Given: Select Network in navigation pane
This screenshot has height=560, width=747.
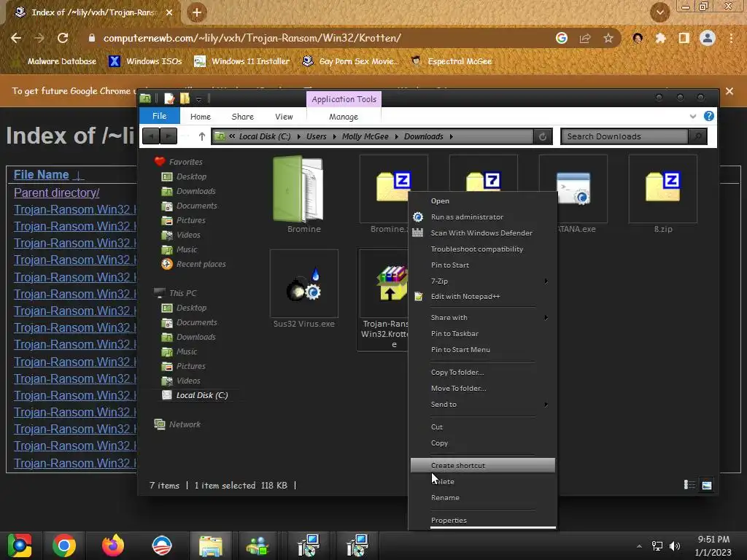Looking at the screenshot, I should 177,424.
